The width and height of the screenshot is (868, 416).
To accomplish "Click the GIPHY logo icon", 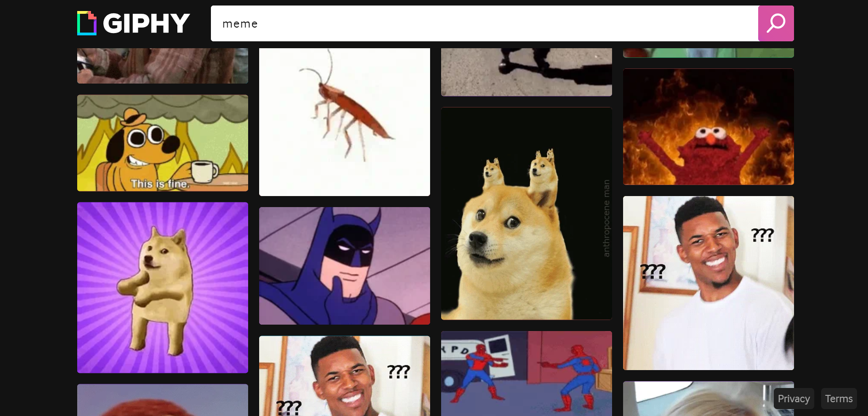I will [x=87, y=23].
